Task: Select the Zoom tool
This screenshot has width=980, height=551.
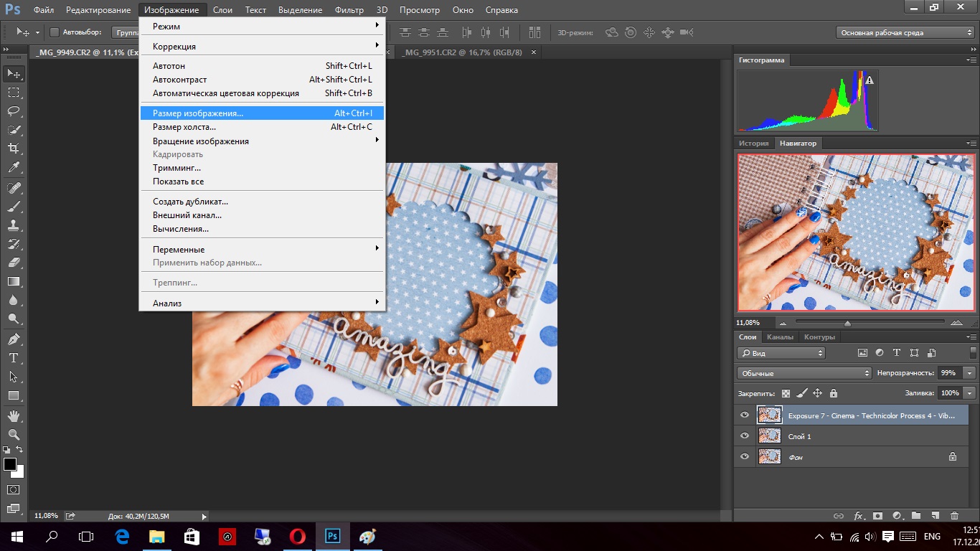Action: tap(14, 434)
